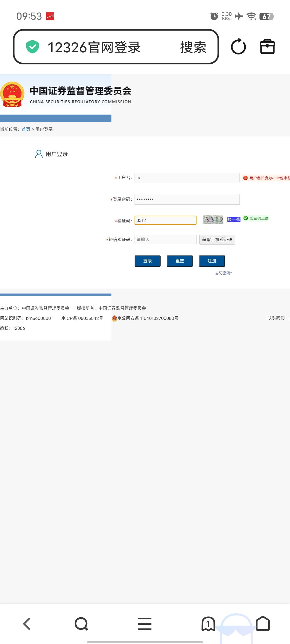Tap the captcha image showing 3312
290x644 pixels.
tap(213, 219)
